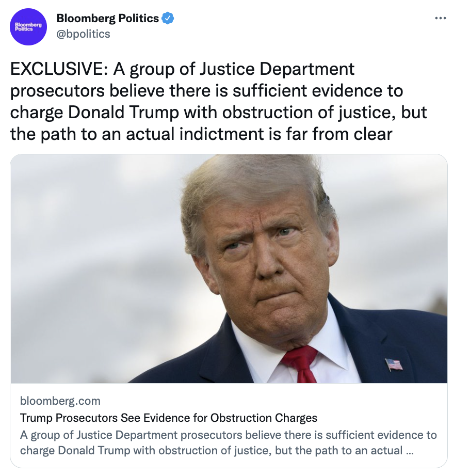
Task: Click the red tie in the preview image
Action: tap(299, 364)
